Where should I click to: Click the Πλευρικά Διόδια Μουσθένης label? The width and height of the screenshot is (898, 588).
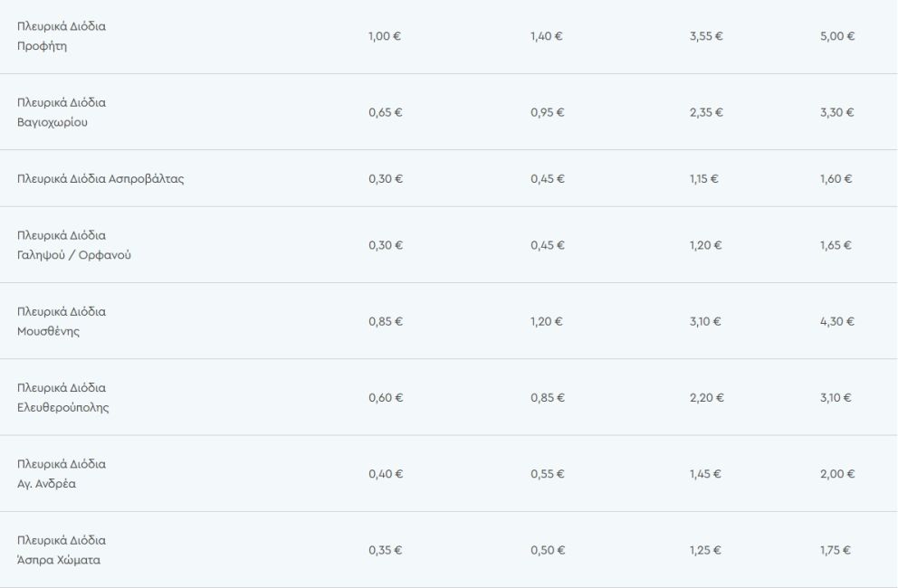coord(62,321)
